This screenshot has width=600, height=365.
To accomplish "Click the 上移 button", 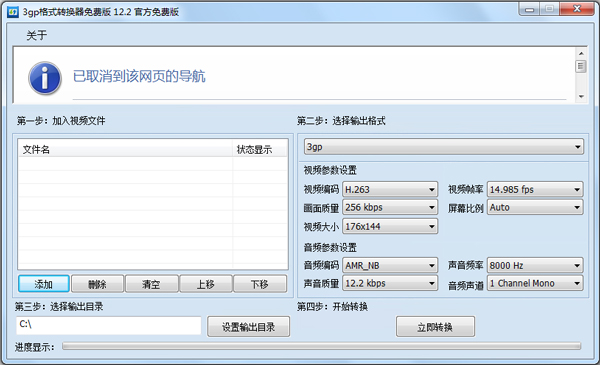I will [205, 284].
